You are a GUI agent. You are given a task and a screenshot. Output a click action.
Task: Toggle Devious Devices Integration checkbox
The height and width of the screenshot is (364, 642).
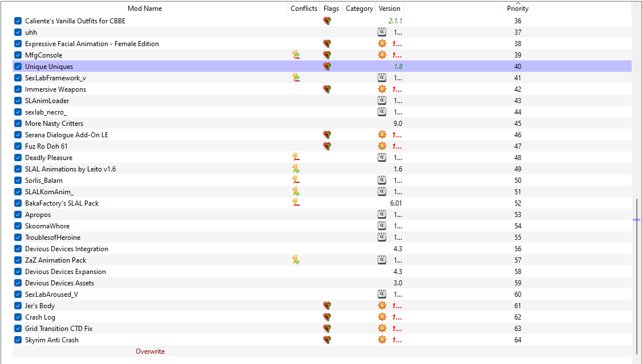(18, 249)
